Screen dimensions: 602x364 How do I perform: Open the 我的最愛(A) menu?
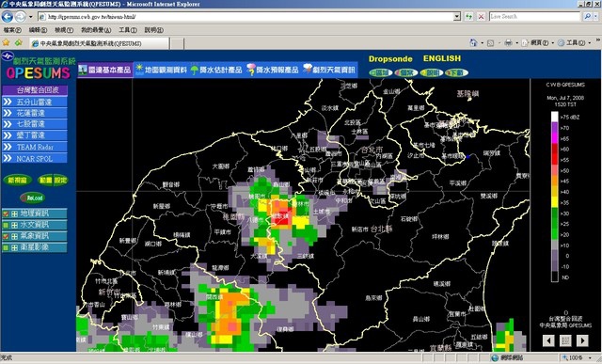click(x=96, y=30)
